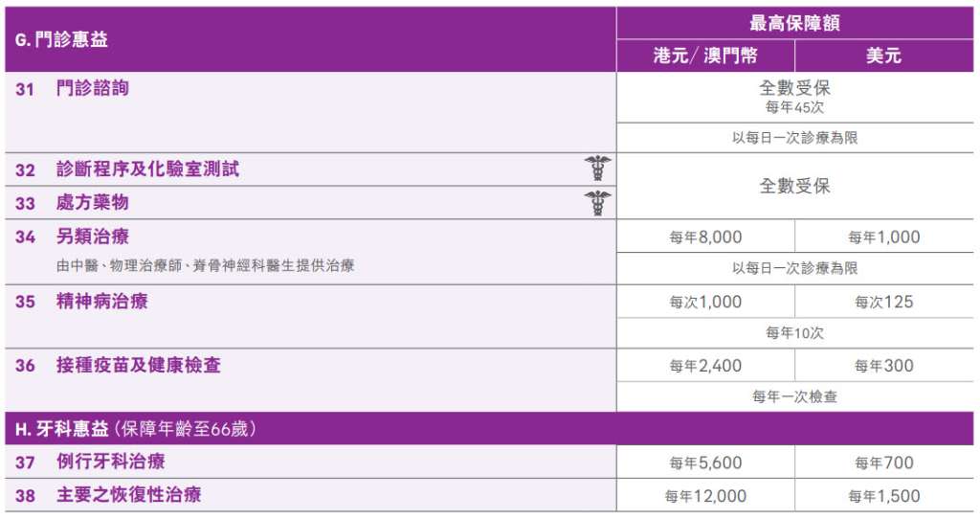Select row 31 門診諮詢
980x519 pixels.
[92, 88]
